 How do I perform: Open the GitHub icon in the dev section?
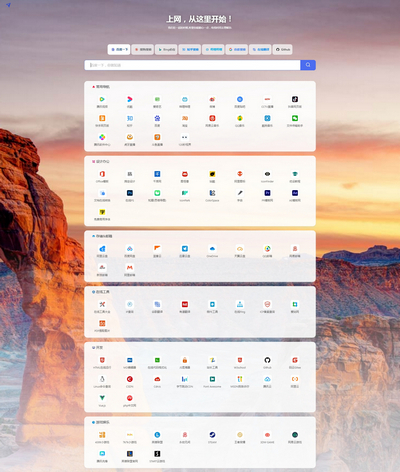tap(267, 360)
